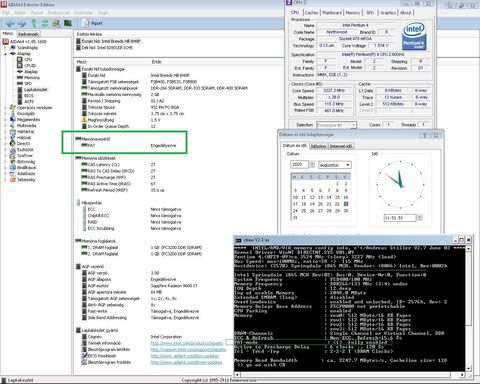
Task: Click the Multimédia speaker icon in the tree
Action: [x=13, y=126]
